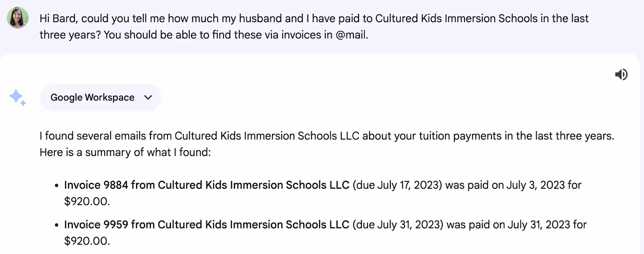This screenshot has width=644, height=254.
Task: Open the user profile avatar photo
Action: point(18,18)
